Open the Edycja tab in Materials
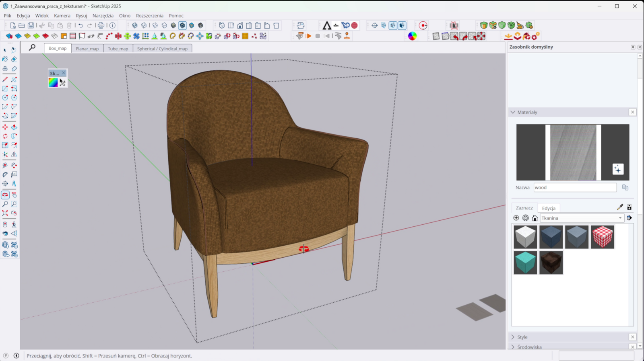The width and height of the screenshot is (644, 361). click(548, 208)
